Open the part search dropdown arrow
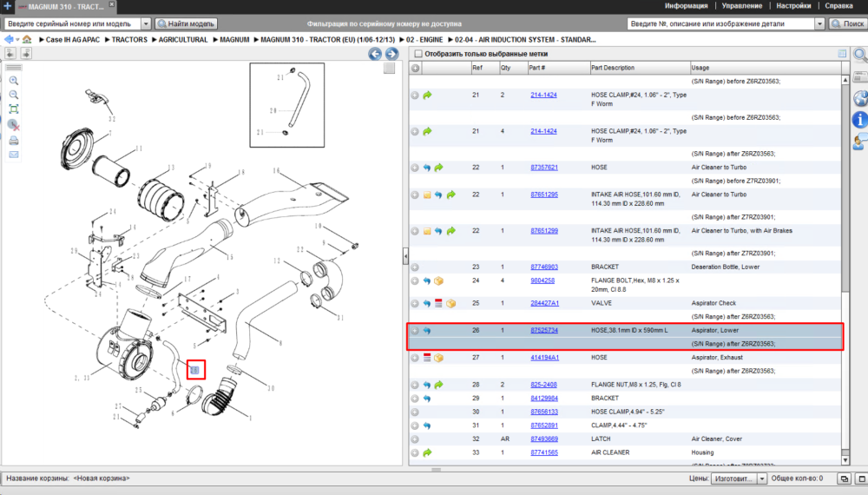This screenshot has width=868, height=495. tap(820, 23)
